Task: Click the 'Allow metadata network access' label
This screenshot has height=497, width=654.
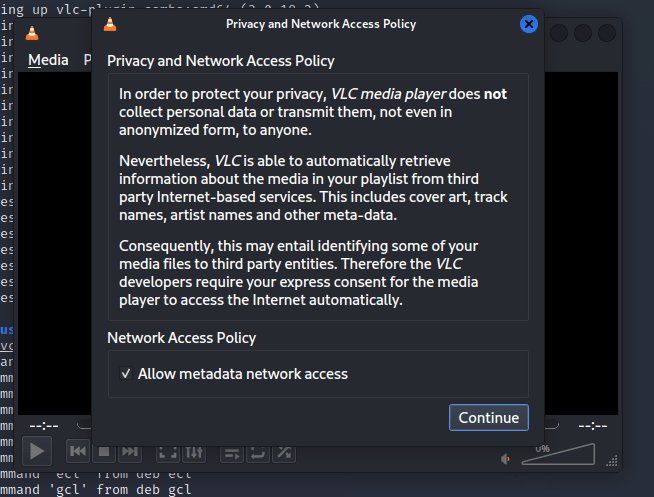Action: [243, 374]
